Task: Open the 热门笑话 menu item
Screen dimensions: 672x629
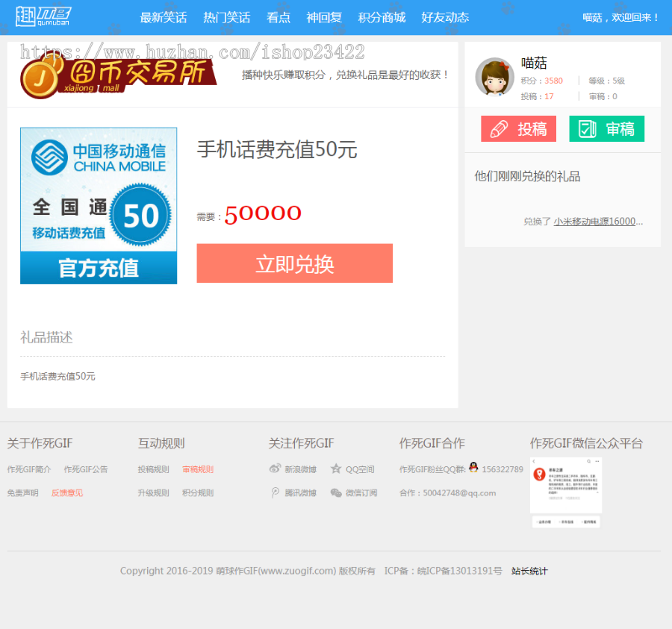Action: click(x=226, y=18)
